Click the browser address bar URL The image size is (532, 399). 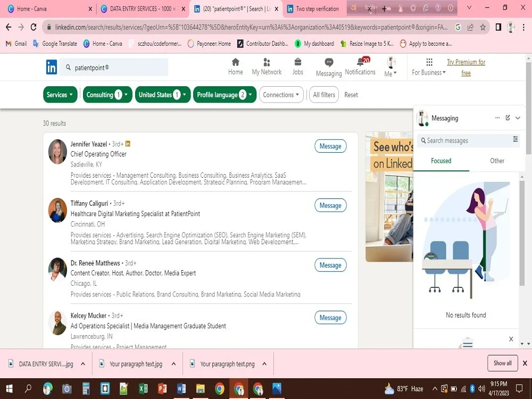pyautogui.click(x=251, y=27)
